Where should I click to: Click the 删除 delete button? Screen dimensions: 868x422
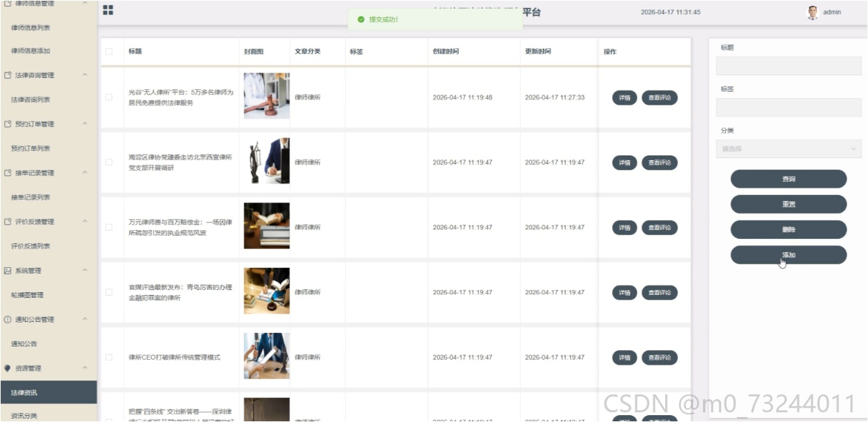pyautogui.click(x=789, y=230)
